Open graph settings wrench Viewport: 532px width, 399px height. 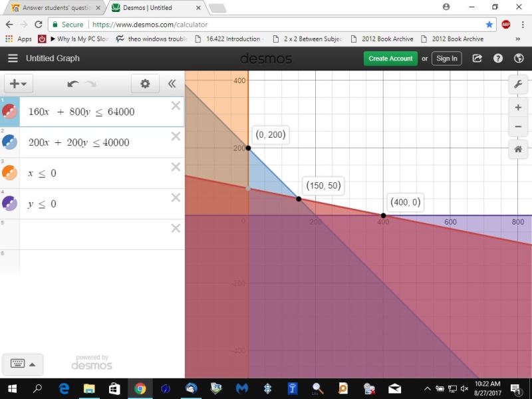tap(518, 84)
